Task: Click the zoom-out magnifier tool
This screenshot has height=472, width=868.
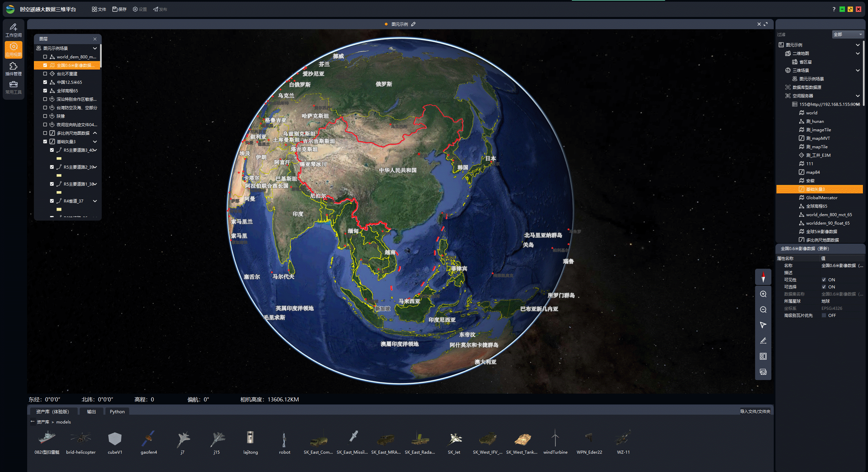Action: pos(763,309)
